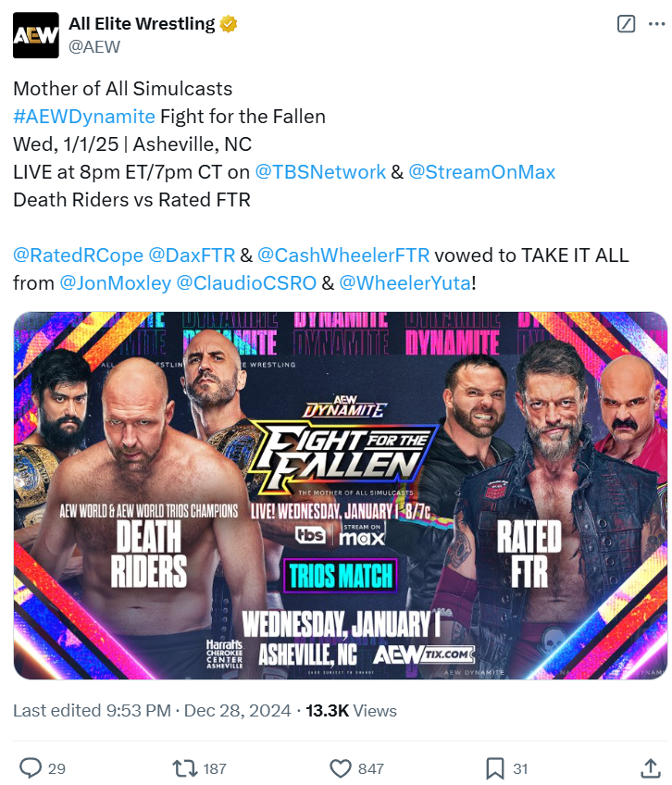Repost using the retweet icon
The image size is (672, 785).
click(183, 767)
